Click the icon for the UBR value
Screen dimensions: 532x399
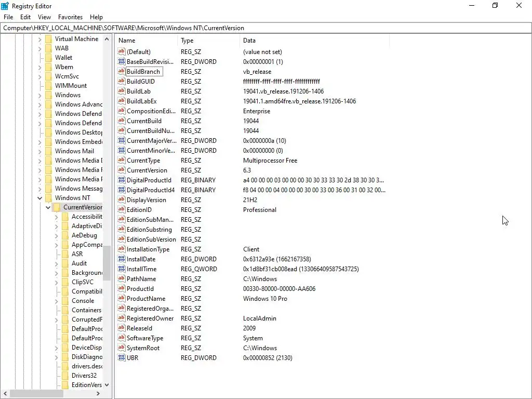point(121,357)
